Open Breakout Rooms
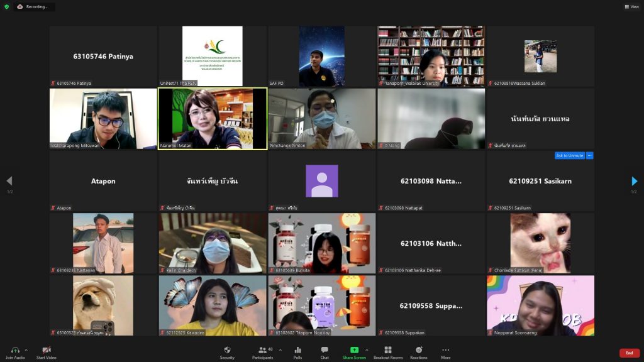644x362 pixels. pos(387,352)
